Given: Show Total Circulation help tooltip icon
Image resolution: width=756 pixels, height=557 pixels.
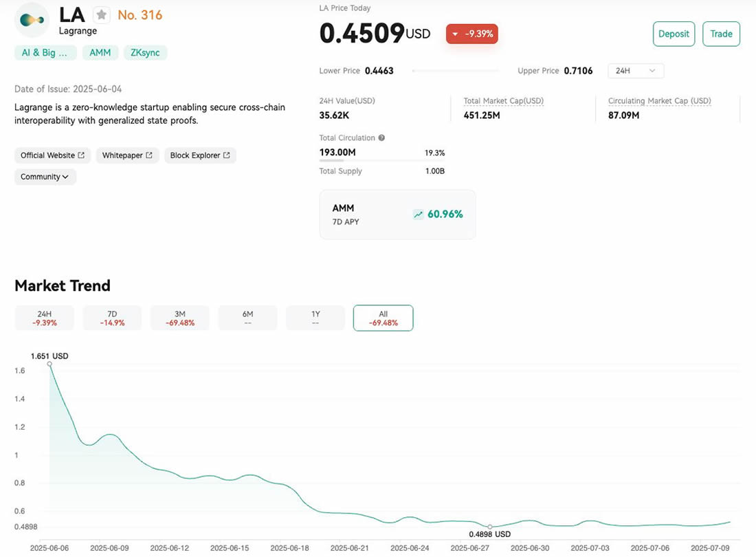Looking at the screenshot, I should 381,138.
